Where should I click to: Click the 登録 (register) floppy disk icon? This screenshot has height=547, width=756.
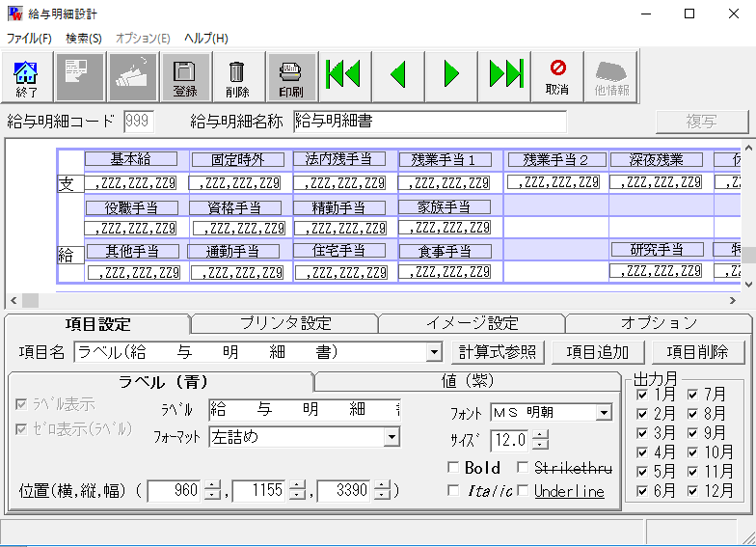[185, 77]
